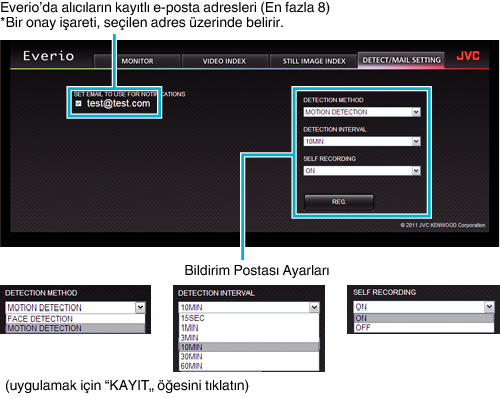Image resolution: width=500 pixels, height=398 pixels.
Task: Open the STILL IMAGE INDEX tab
Action: point(314,61)
